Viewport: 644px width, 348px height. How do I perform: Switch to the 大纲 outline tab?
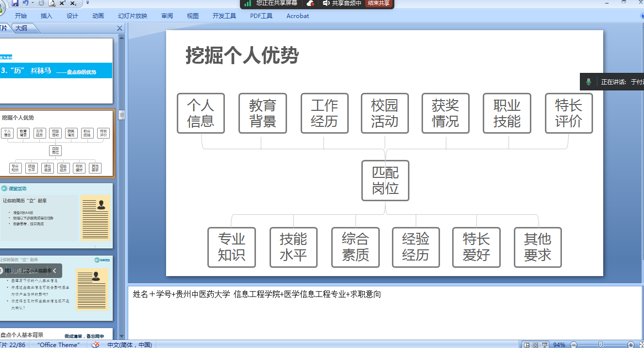pos(21,28)
